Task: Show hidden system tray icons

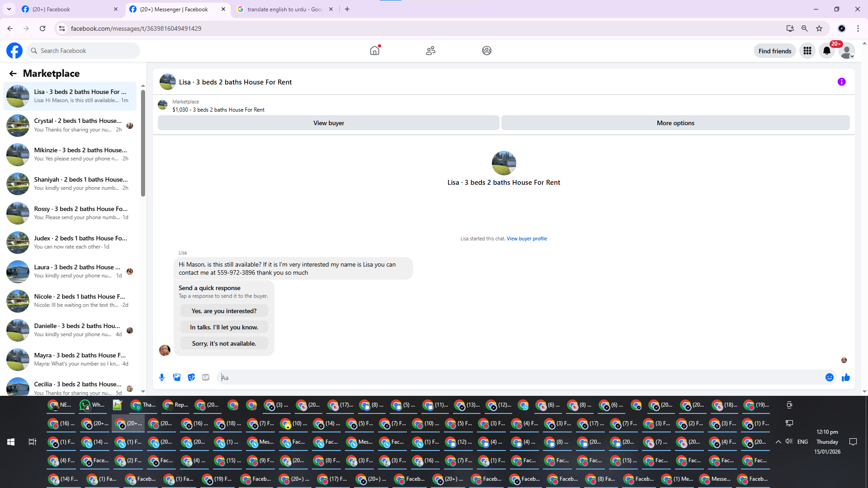Action: (x=778, y=442)
